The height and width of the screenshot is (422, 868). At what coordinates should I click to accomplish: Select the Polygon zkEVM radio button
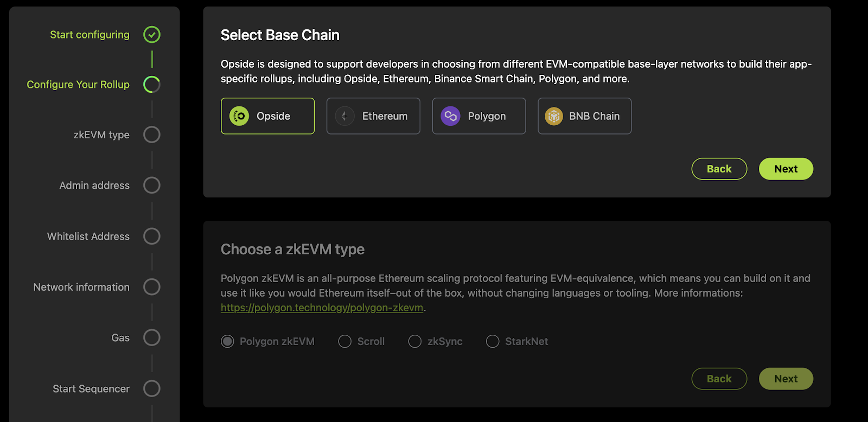pyautogui.click(x=228, y=341)
